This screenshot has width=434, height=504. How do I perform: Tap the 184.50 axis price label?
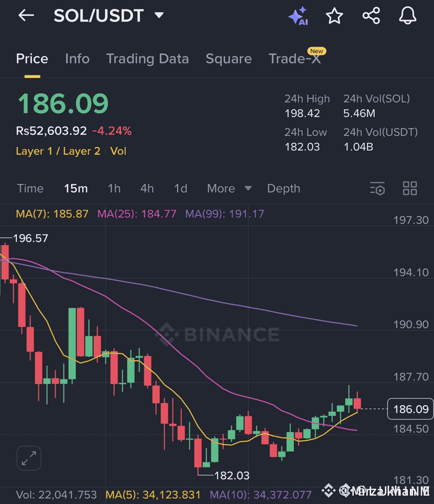coord(411,429)
